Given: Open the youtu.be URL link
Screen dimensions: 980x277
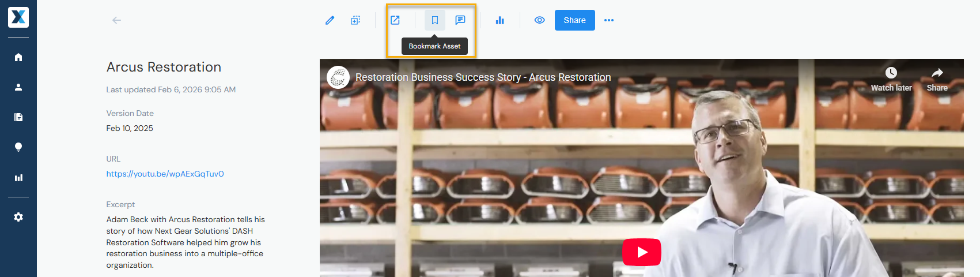Looking at the screenshot, I should (165, 174).
